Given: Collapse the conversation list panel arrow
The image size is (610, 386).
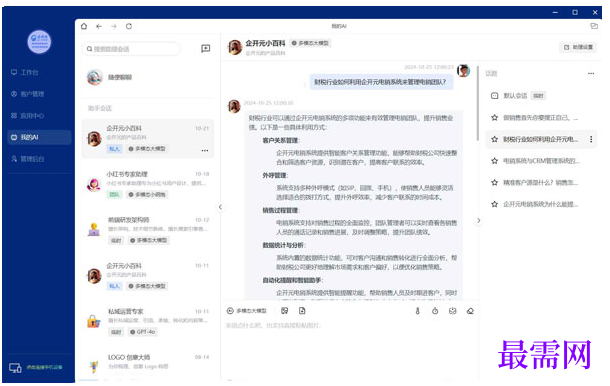Looking at the screenshot, I should 220,207.
